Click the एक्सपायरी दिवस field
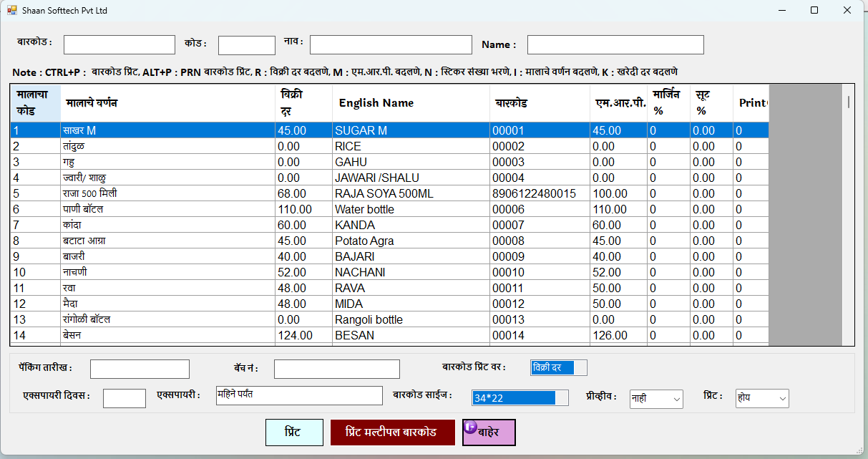The height and width of the screenshot is (459, 868). (124, 399)
